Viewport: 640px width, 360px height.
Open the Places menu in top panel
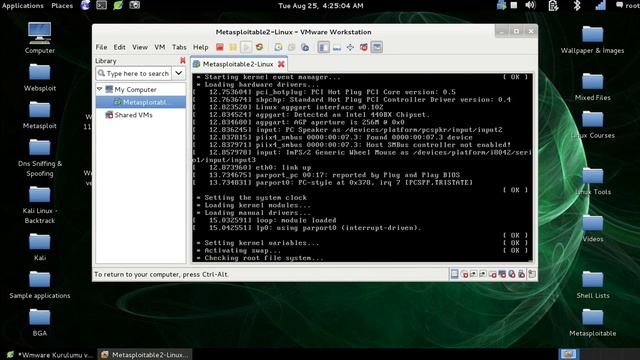coord(62,6)
